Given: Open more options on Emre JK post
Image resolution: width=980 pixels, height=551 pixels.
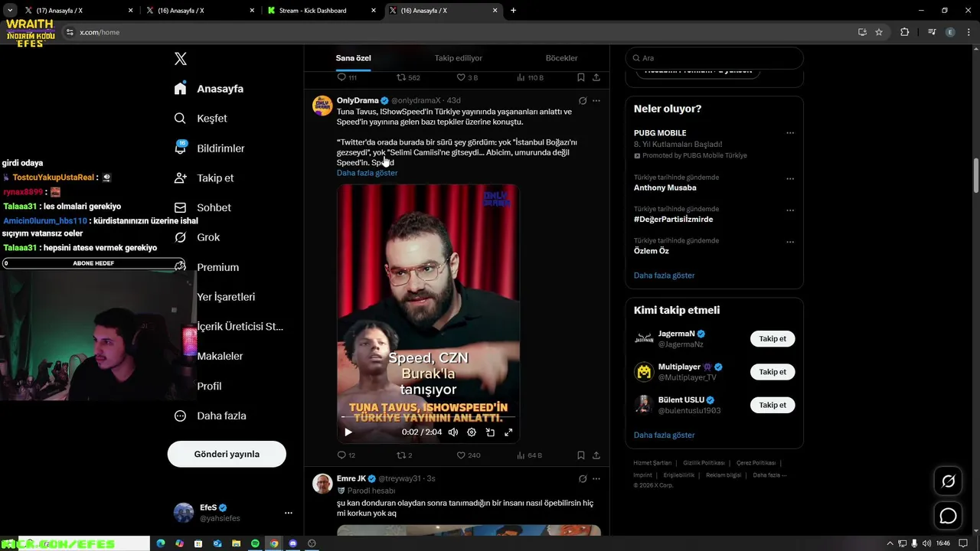Looking at the screenshot, I should [596, 478].
